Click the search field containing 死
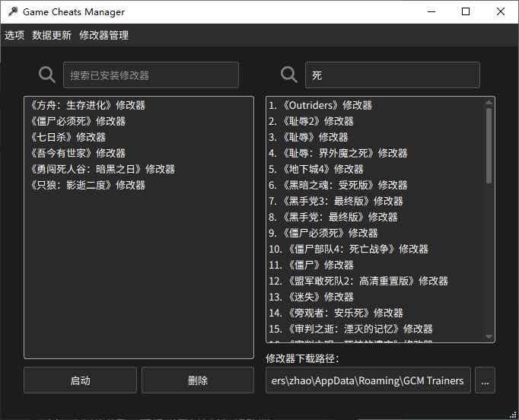 point(393,75)
